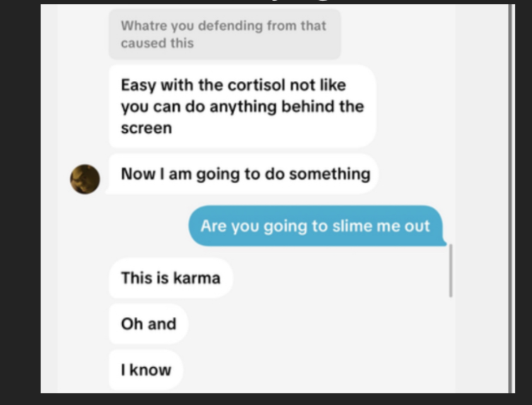Select the "Now I am going to do something" bubble
The image size is (532, 405).
click(244, 174)
